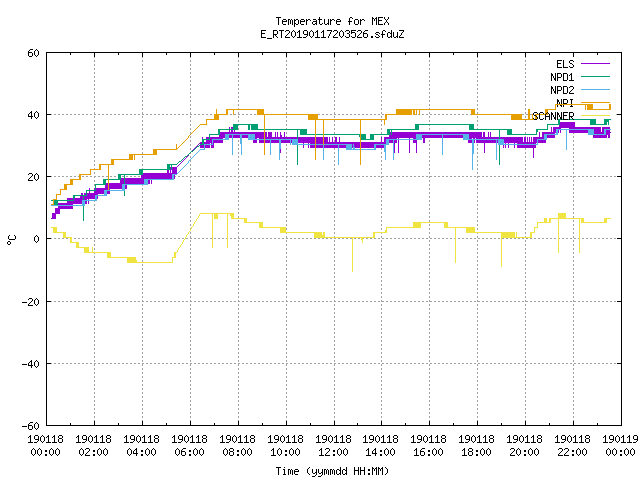This screenshot has height=480, width=640.
Task: Click the x-axis label 190118 12:00
Action: pos(333,446)
